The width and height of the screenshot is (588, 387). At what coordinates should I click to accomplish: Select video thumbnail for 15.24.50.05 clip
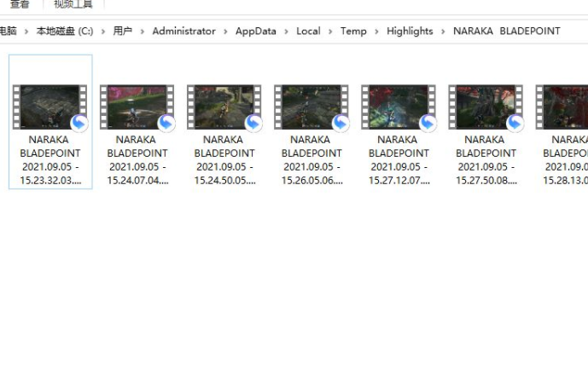224,107
